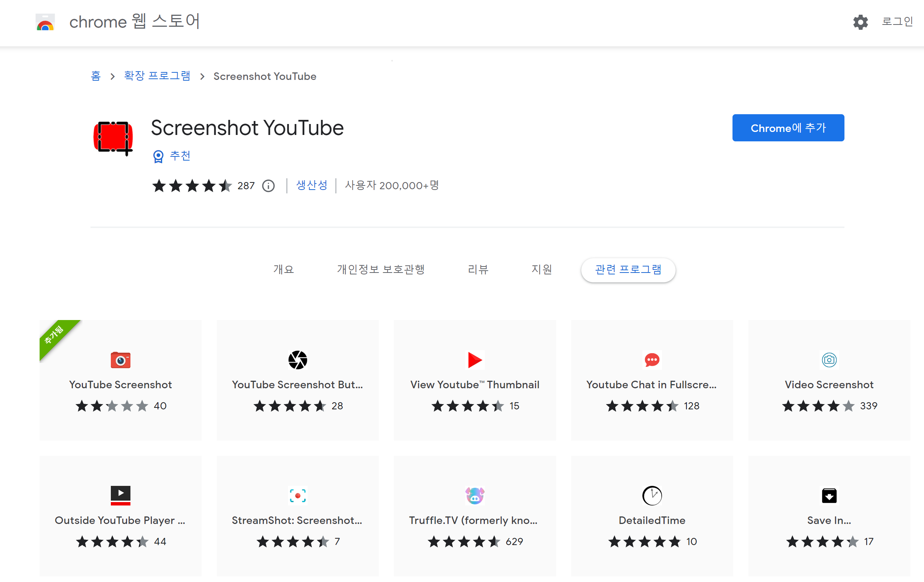
Task: Navigate to 홈 via breadcrumb
Action: point(96,76)
